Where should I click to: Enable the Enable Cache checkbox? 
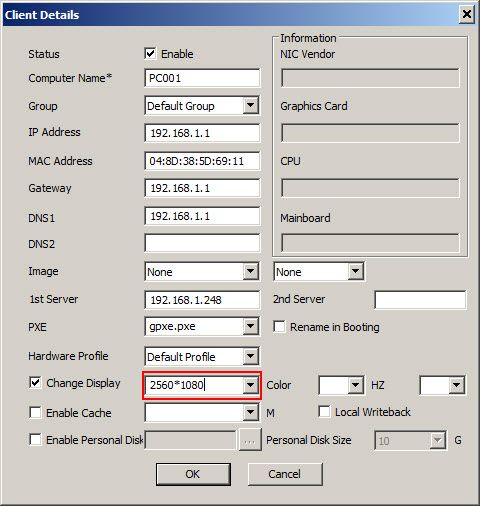(35, 412)
